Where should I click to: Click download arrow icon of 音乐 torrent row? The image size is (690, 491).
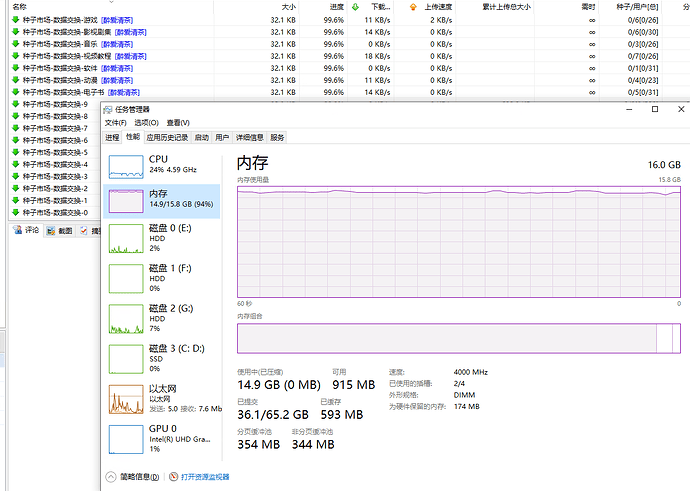(x=15, y=44)
